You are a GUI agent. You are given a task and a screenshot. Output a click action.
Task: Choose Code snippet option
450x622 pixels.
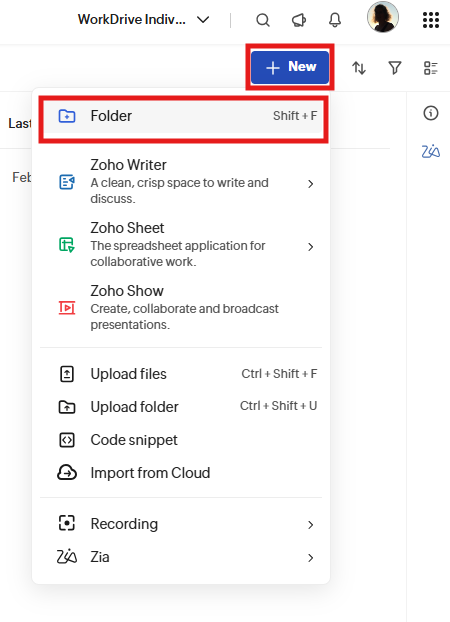[181, 440]
